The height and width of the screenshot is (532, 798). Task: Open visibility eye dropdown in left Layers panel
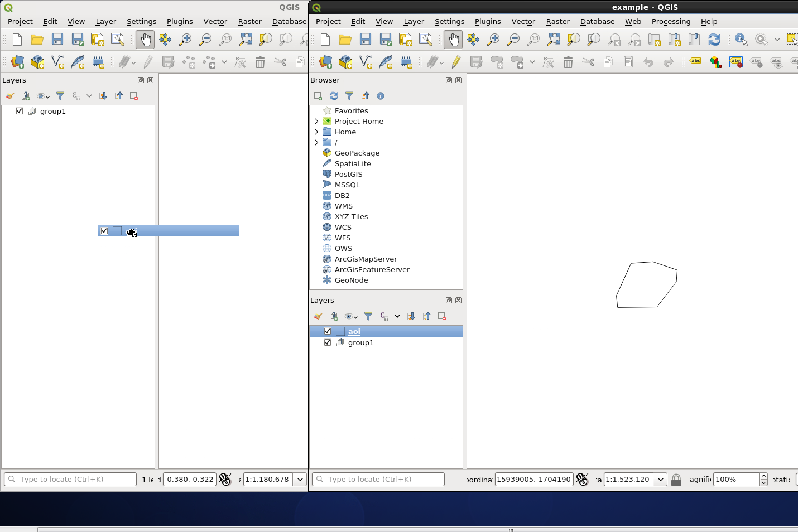[x=43, y=96]
